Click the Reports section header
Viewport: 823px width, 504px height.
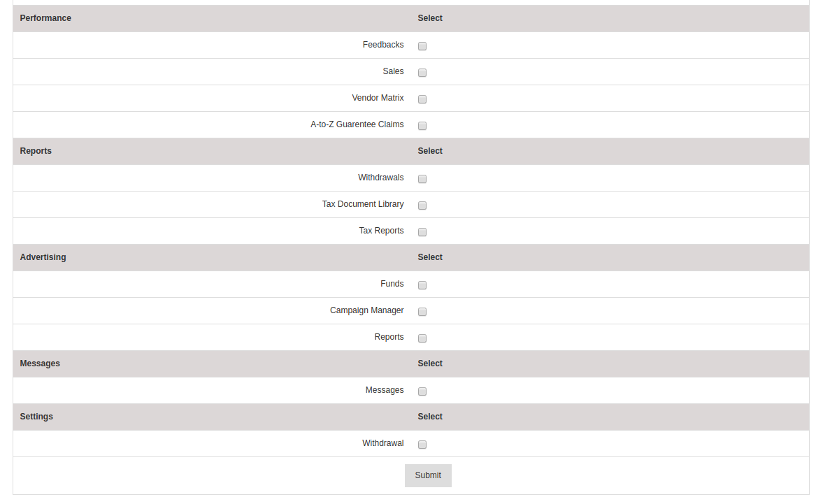[36, 151]
